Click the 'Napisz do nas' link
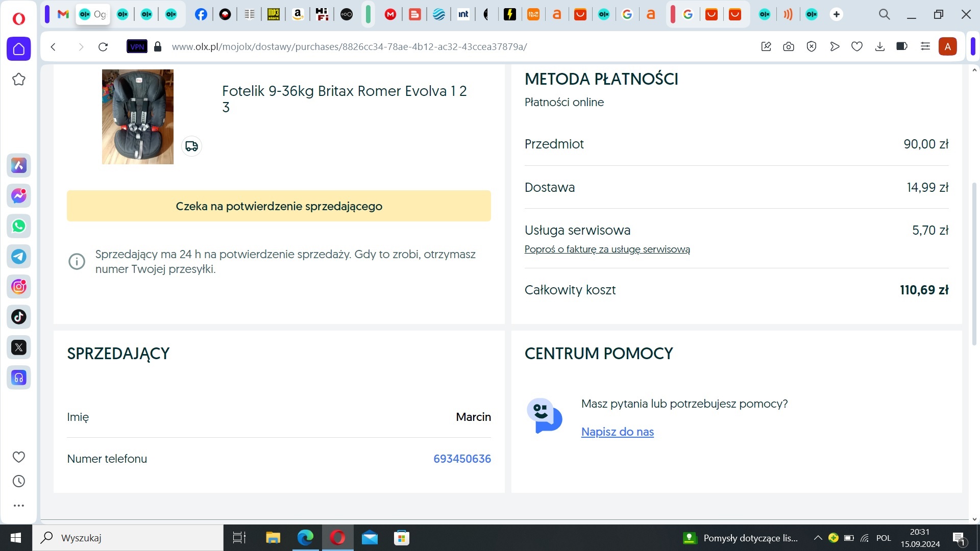This screenshot has width=980, height=551. (617, 432)
